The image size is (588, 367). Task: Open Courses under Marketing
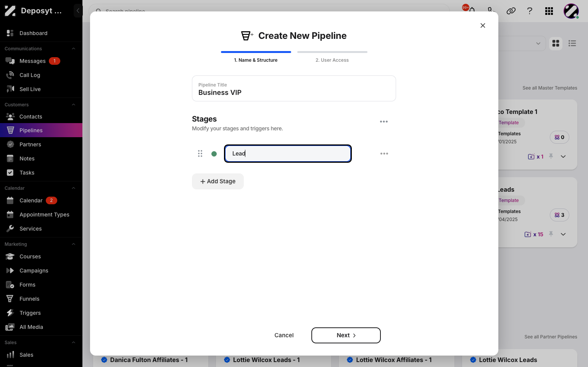(x=41, y=256)
